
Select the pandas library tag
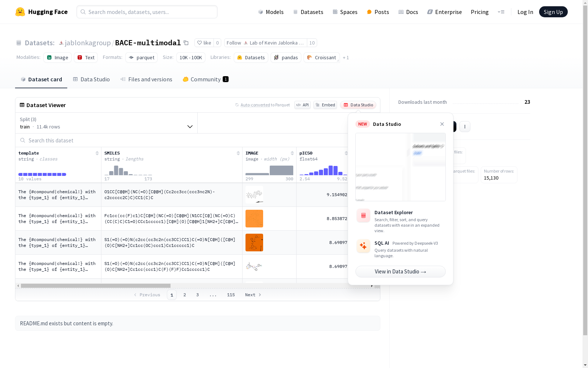click(286, 57)
